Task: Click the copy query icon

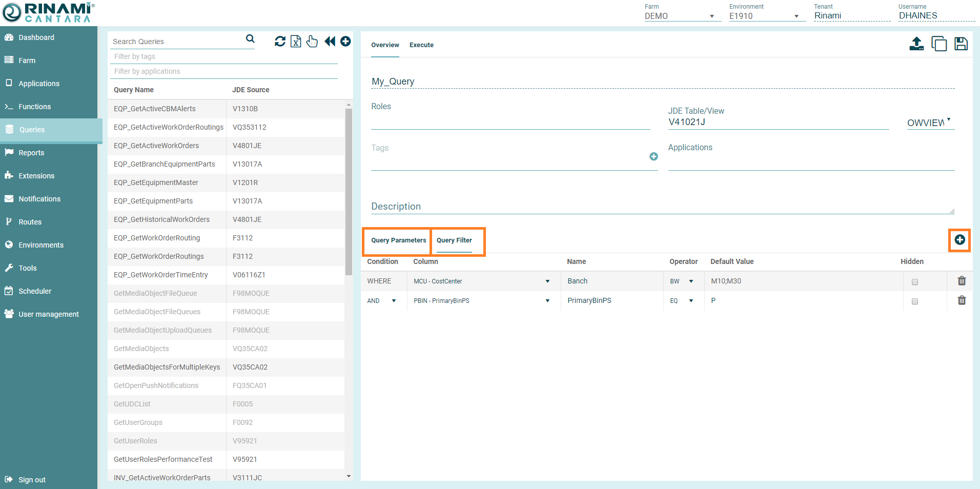Action: click(938, 44)
